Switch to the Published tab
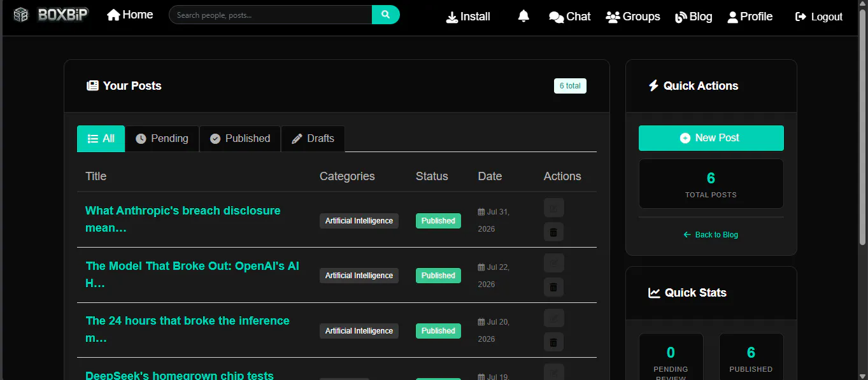The height and width of the screenshot is (380, 868). (x=240, y=139)
